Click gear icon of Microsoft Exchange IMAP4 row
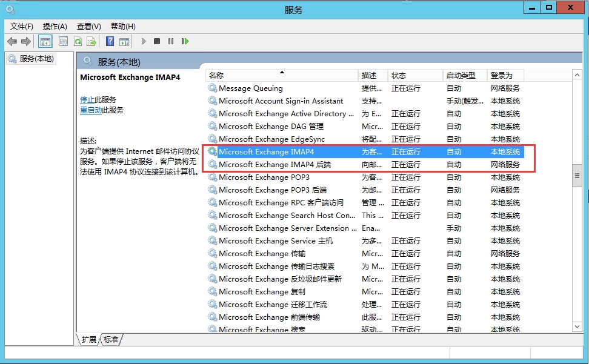Image resolution: width=589 pixels, height=364 pixels. point(213,151)
